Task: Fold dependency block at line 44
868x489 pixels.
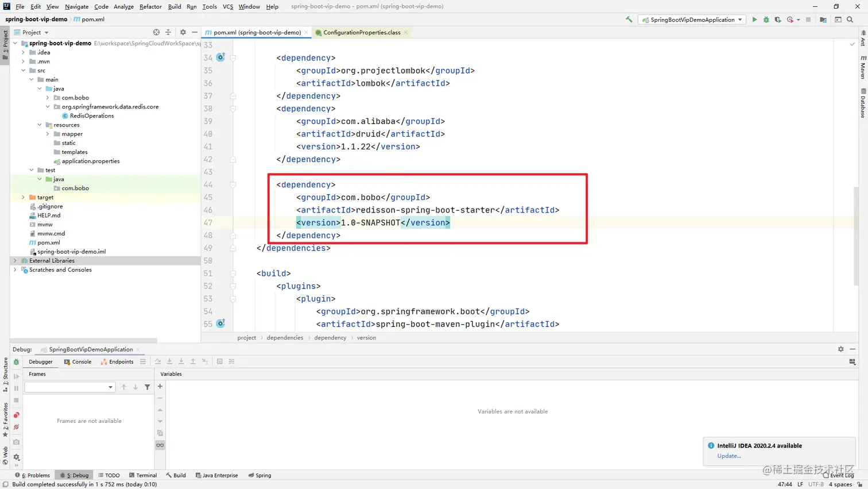Action: (x=233, y=184)
